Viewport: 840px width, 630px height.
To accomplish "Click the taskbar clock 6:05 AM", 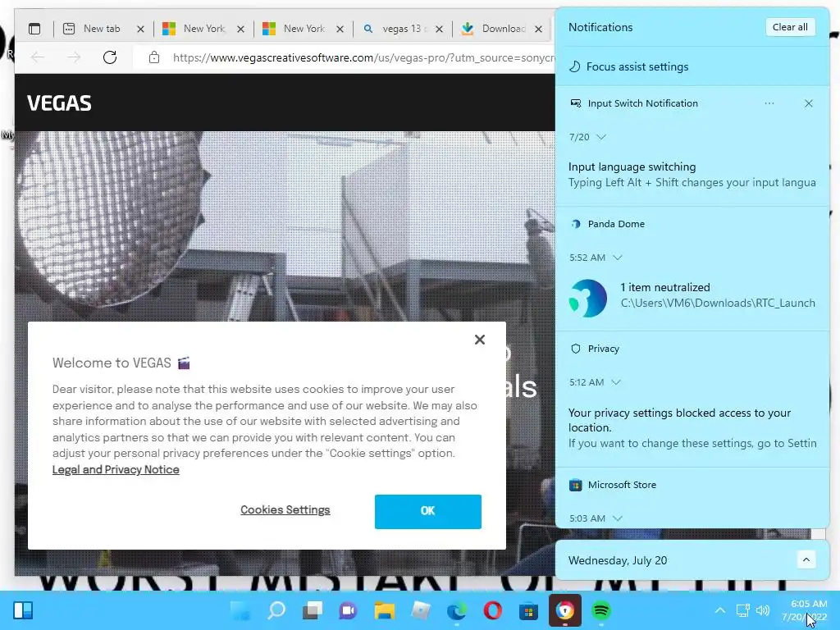I will [x=808, y=604].
